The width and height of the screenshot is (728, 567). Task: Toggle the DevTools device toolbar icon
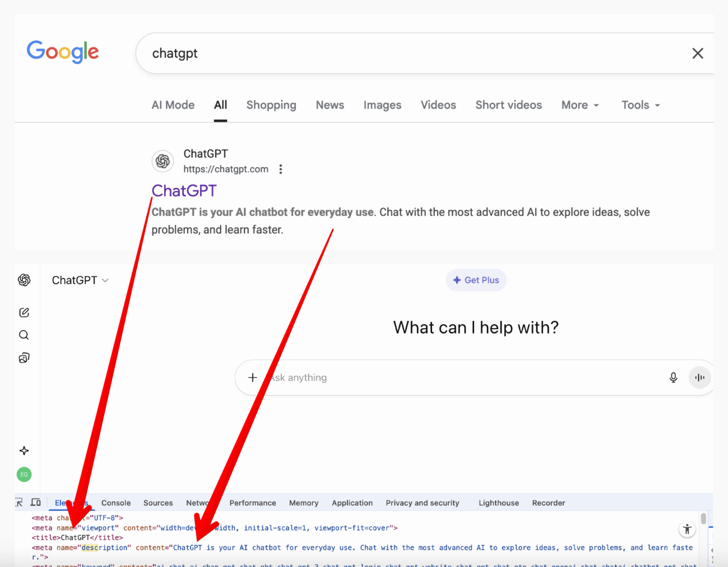point(36,503)
